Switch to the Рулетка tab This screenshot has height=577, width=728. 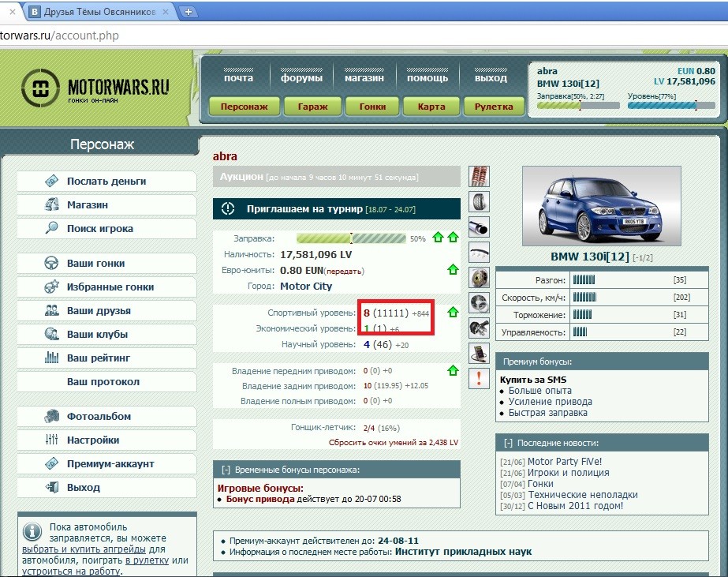(494, 107)
